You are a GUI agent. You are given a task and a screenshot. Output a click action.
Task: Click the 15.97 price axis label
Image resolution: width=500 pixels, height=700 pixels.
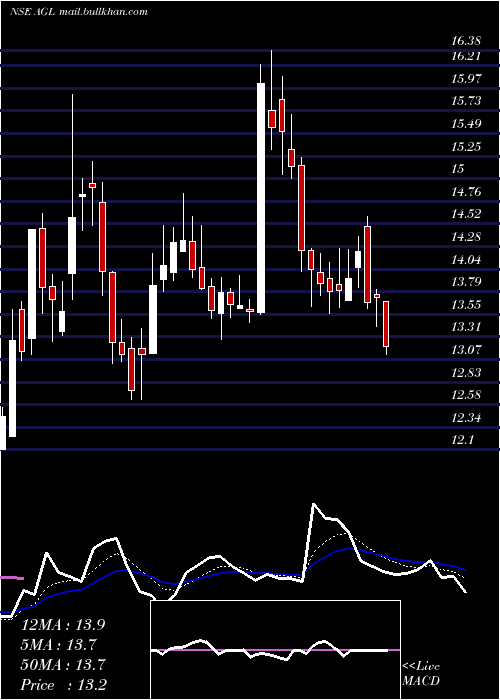pos(467,79)
